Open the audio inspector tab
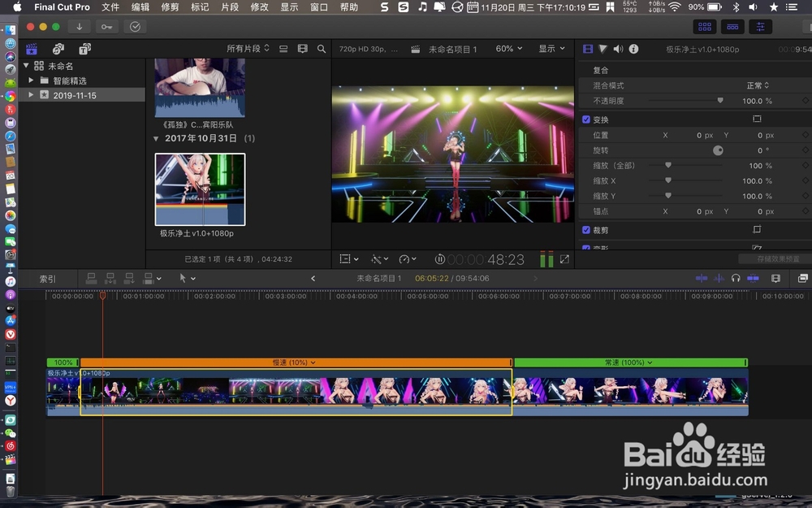The width and height of the screenshot is (812, 508). tap(618, 49)
